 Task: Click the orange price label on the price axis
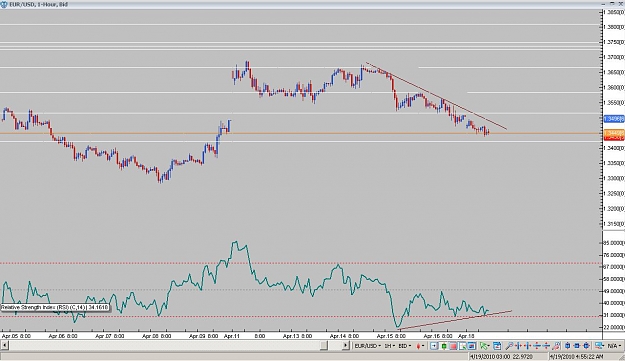(x=613, y=132)
